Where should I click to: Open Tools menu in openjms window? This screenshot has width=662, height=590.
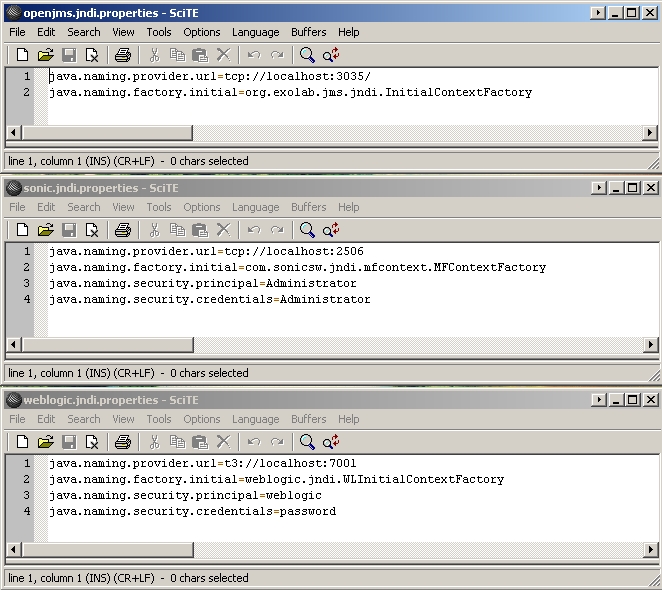pyautogui.click(x=159, y=32)
